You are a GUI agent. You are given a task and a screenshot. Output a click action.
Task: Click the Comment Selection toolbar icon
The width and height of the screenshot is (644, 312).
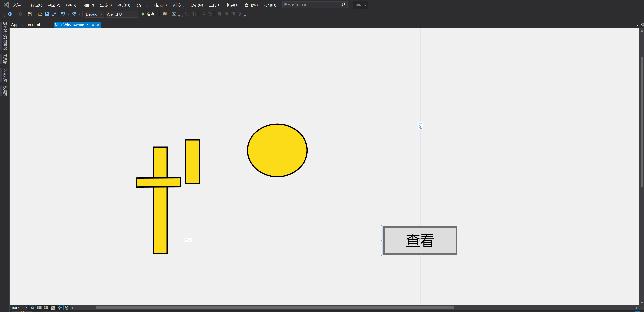(x=203, y=14)
